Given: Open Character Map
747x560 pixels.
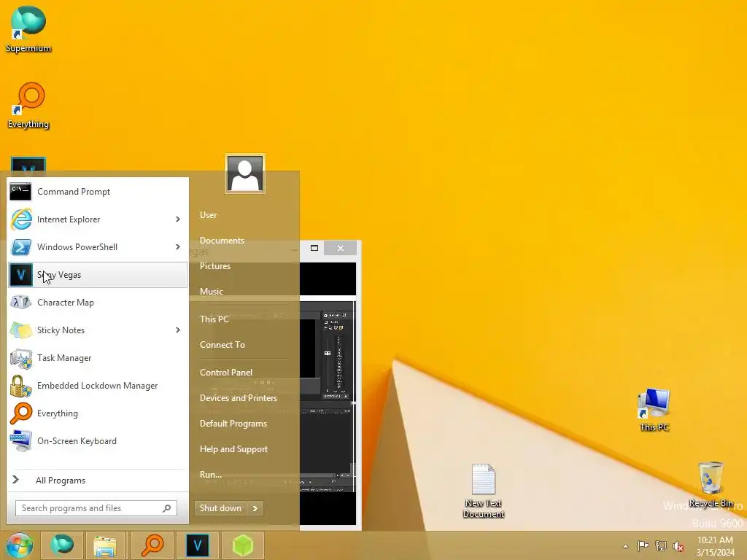Looking at the screenshot, I should click(98, 303).
